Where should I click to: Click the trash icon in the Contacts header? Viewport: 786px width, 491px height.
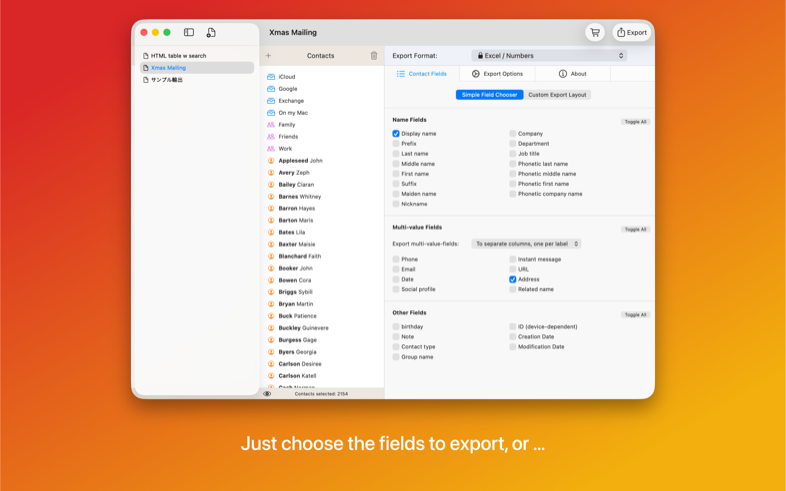(374, 56)
